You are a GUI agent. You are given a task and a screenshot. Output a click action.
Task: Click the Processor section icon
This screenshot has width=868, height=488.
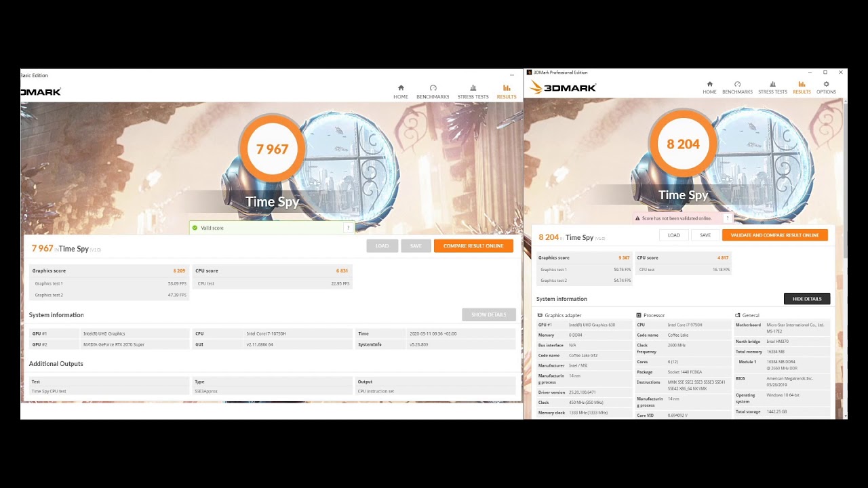pos(639,315)
